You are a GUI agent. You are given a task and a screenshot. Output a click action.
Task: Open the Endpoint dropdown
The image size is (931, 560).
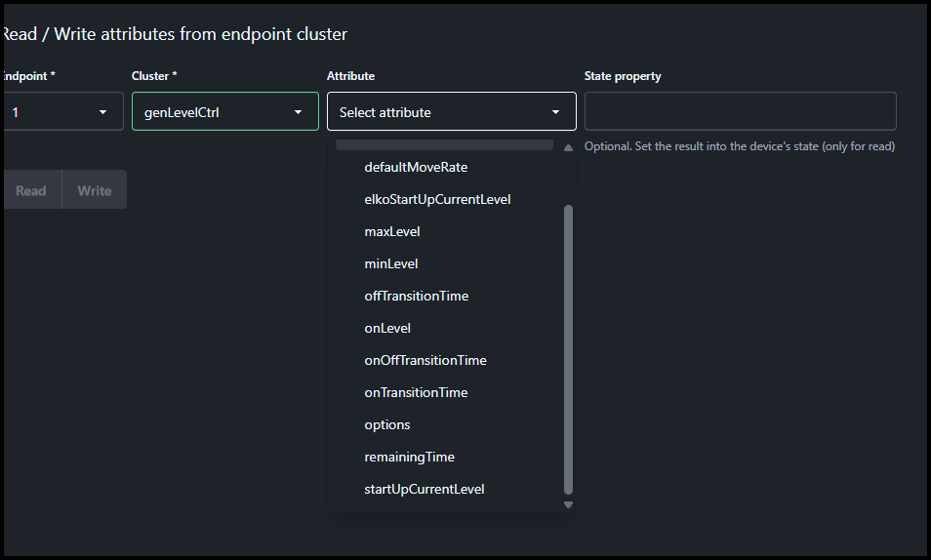[62, 112]
